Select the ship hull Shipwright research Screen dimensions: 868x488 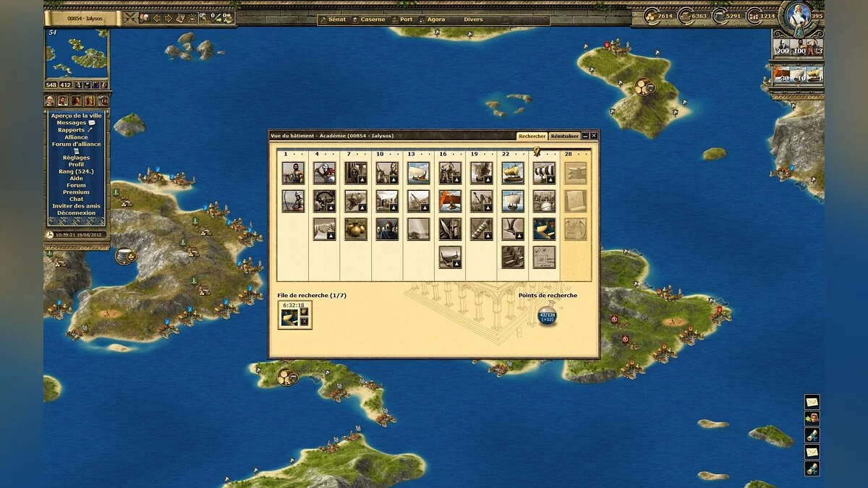[x=450, y=257]
